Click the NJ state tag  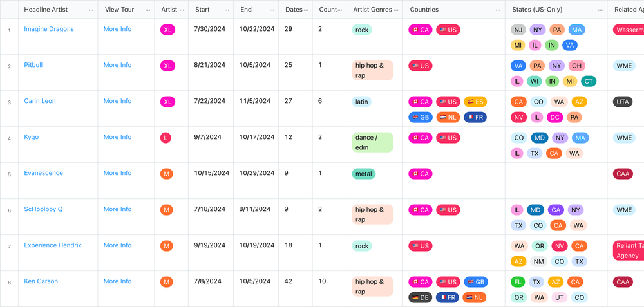tap(518, 30)
